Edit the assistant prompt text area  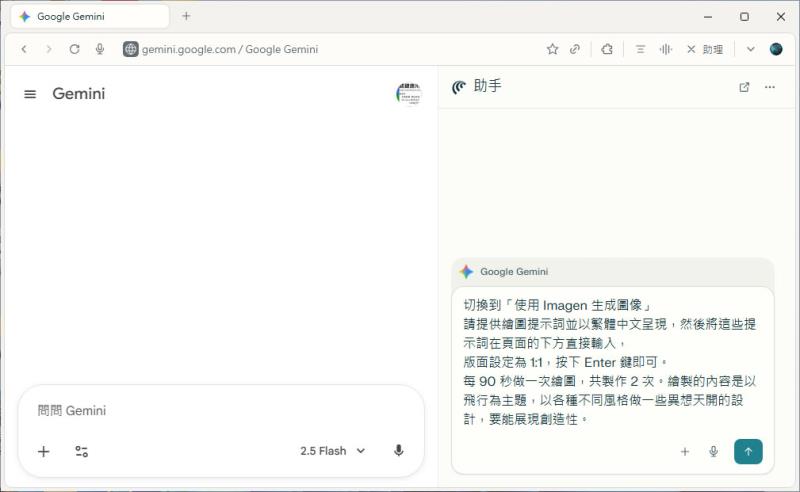(x=612, y=362)
